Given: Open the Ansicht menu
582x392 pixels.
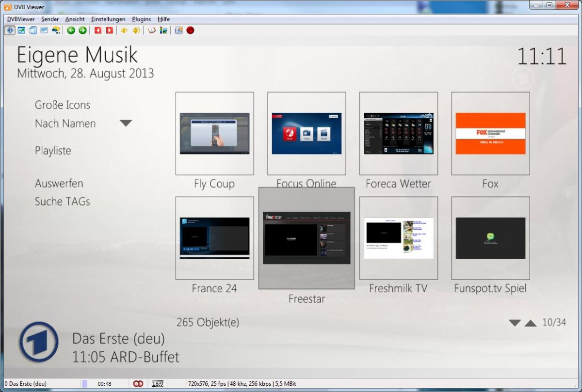Looking at the screenshot, I should (x=75, y=19).
